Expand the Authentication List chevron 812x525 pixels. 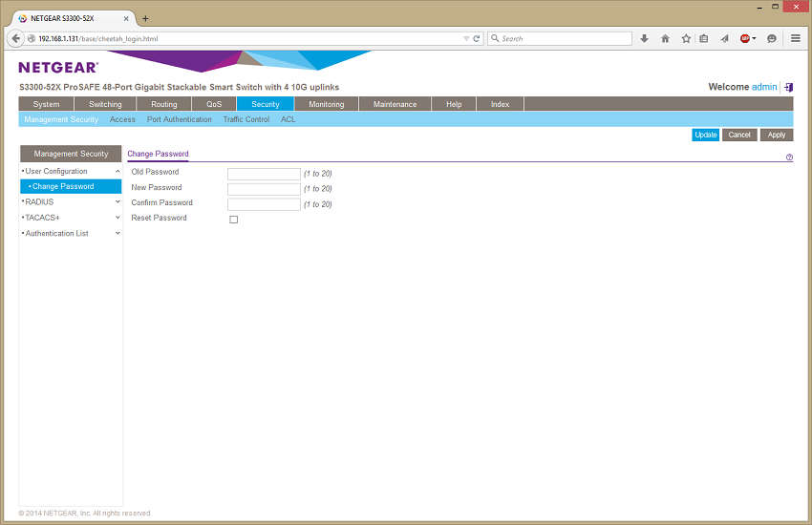118,233
